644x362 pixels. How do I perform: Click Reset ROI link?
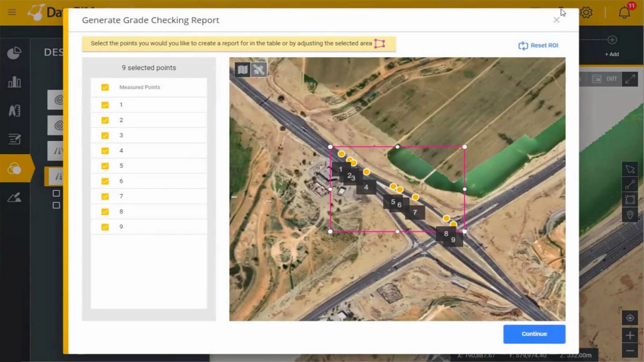(x=538, y=45)
